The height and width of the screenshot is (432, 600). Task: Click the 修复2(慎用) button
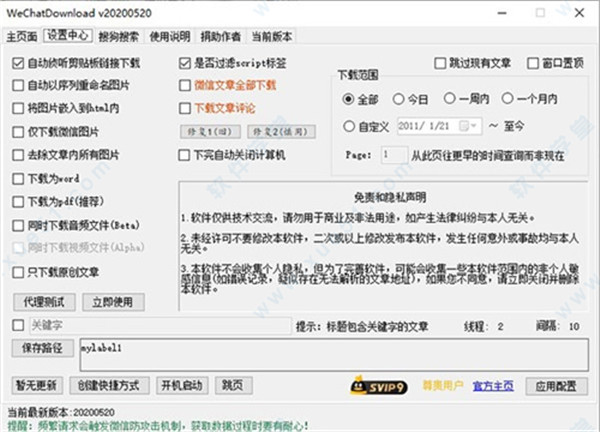pos(281,132)
